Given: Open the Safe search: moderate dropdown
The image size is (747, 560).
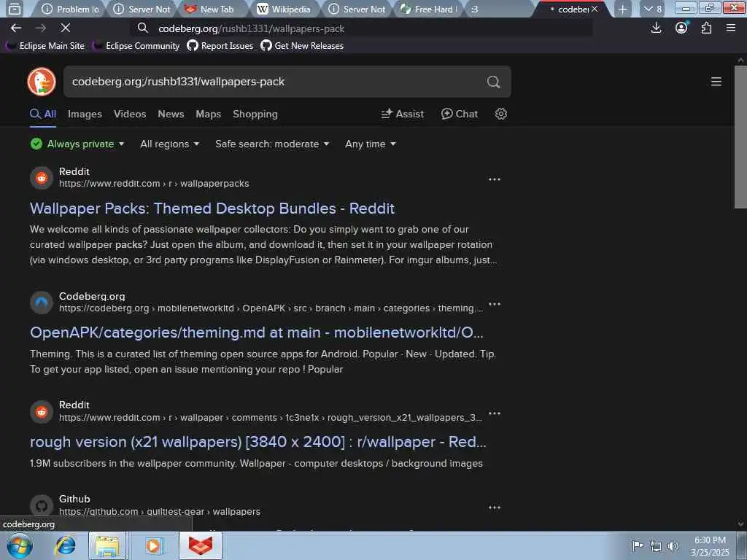Looking at the screenshot, I should pos(272,144).
